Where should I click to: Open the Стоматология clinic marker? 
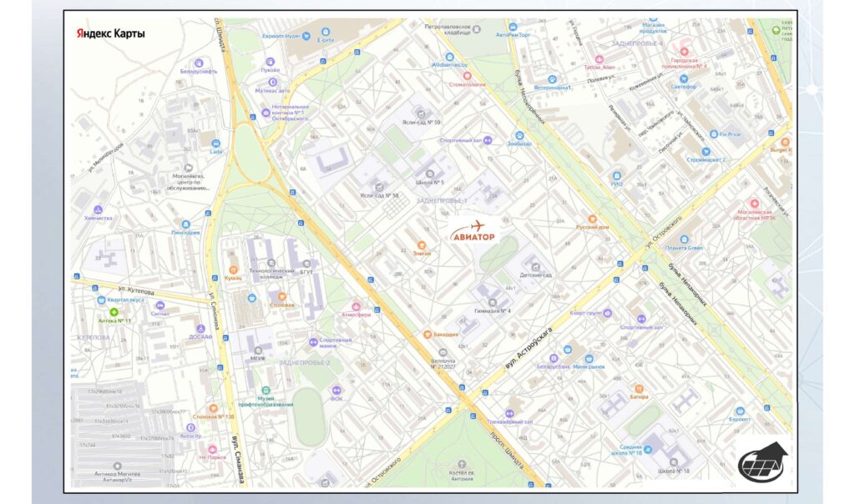tap(467, 76)
